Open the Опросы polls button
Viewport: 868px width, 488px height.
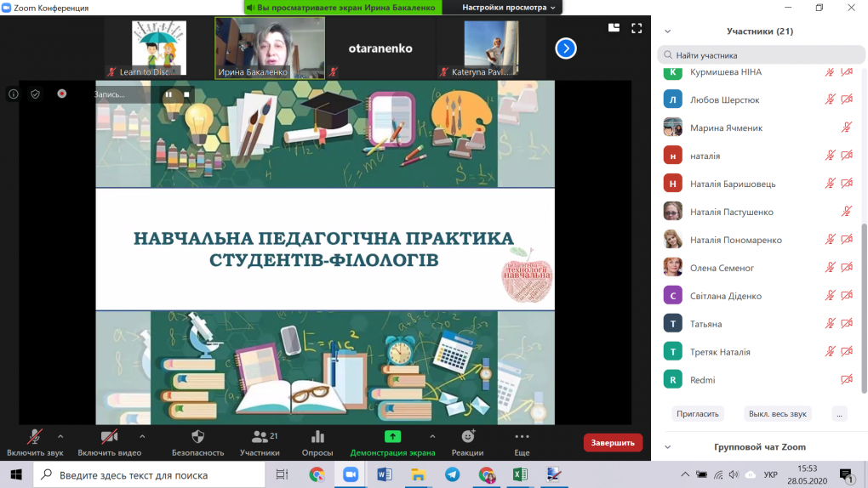pos(317,443)
